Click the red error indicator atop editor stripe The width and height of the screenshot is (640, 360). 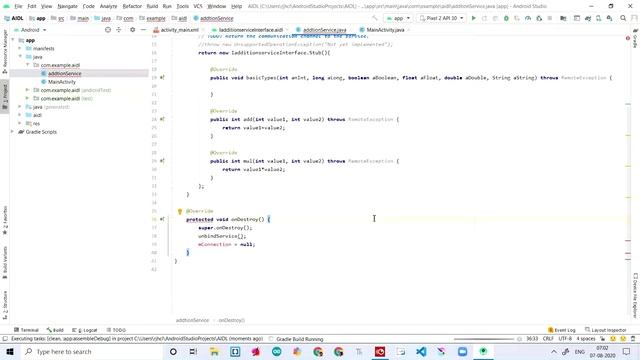pos(628,38)
